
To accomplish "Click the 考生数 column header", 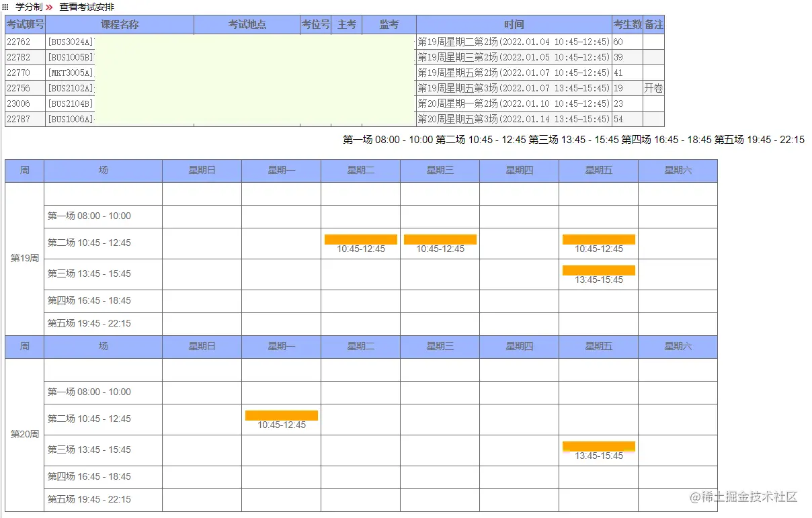I will point(627,25).
